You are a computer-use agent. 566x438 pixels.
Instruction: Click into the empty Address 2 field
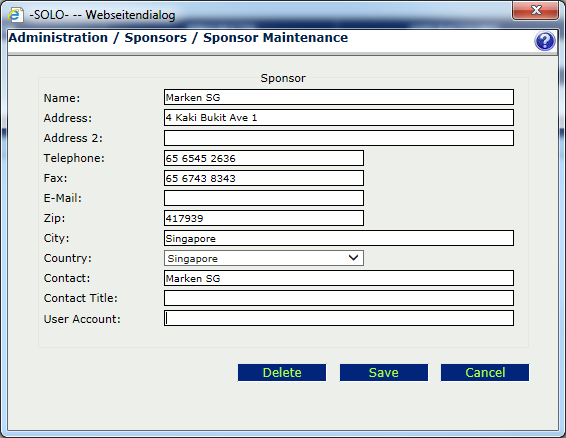[339, 138]
